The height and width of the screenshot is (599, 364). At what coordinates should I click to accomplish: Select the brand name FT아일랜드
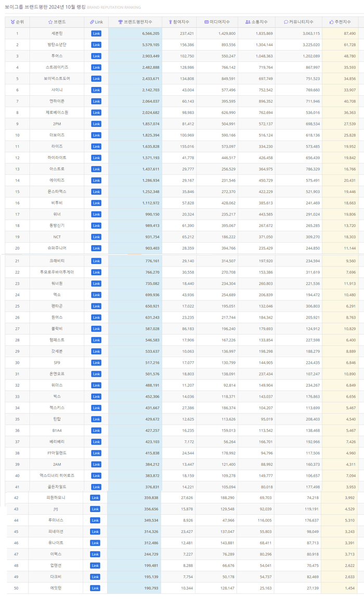tap(57, 453)
